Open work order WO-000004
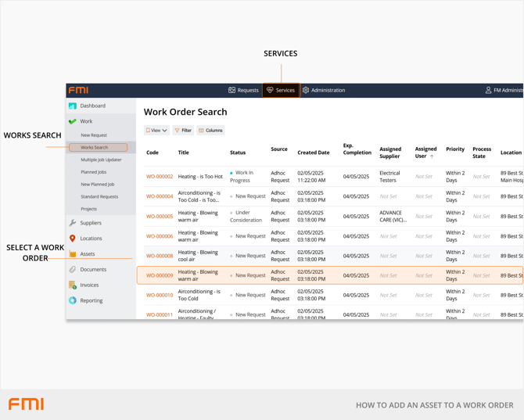The width and height of the screenshot is (524, 420). tap(160, 196)
